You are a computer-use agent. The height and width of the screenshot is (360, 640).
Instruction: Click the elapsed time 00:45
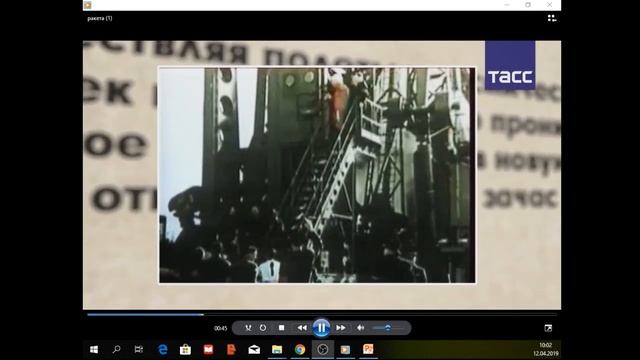point(220,328)
